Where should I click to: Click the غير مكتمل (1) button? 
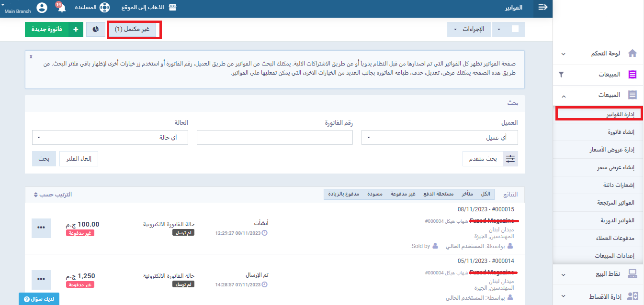point(132,30)
